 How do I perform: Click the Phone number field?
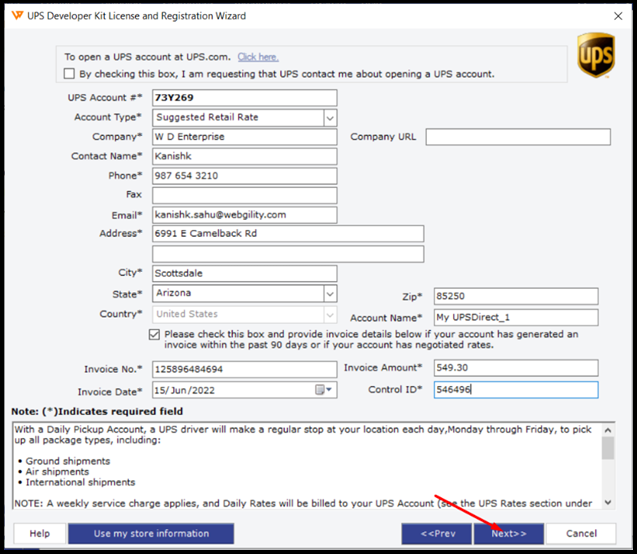[245, 176]
